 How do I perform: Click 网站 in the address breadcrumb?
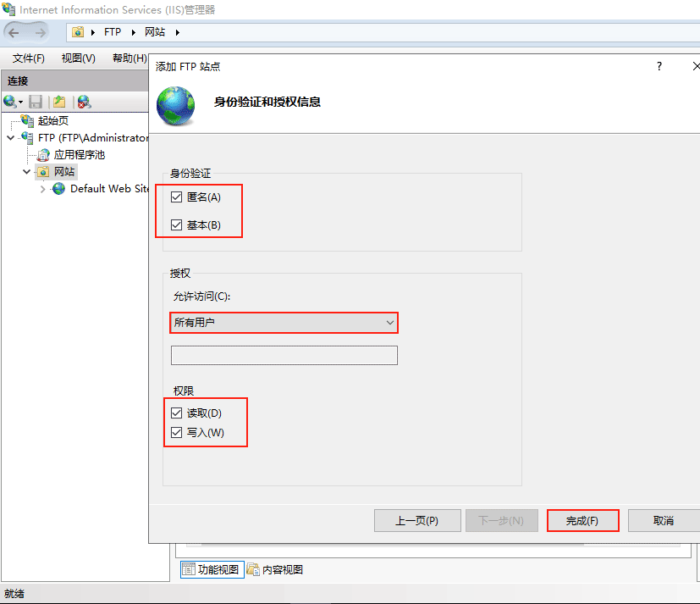pyautogui.click(x=155, y=32)
